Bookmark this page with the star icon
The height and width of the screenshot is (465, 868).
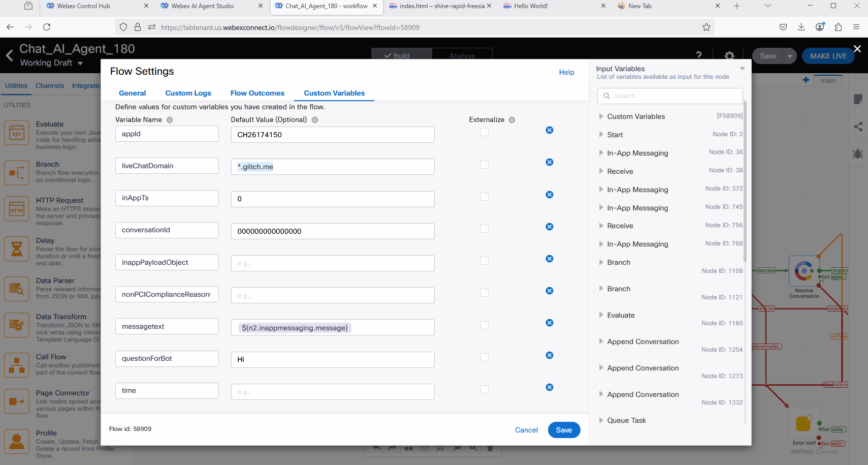click(x=706, y=27)
